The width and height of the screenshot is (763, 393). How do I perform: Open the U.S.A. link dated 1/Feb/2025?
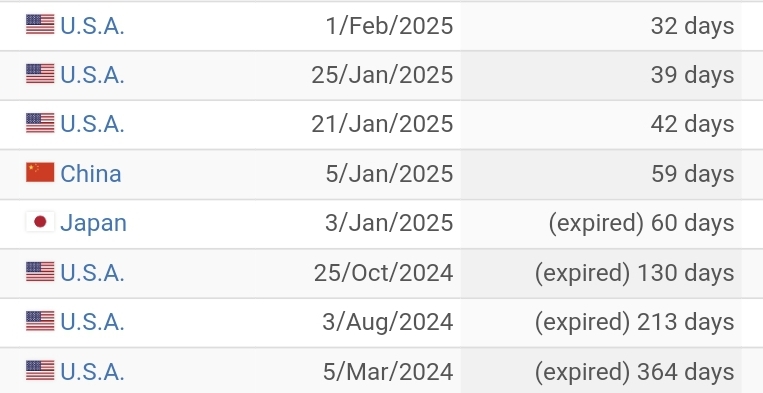pyautogui.click(x=92, y=26)
